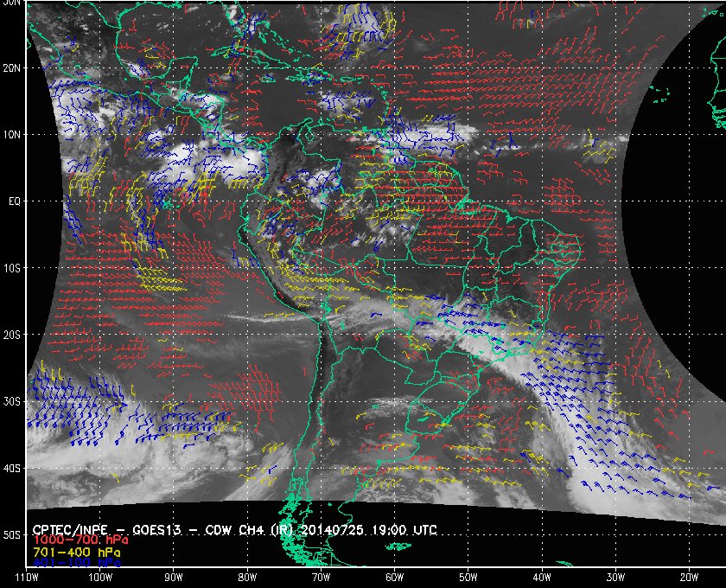Click the 60W longitude label

pyautogui.click(x=394, y=578)
